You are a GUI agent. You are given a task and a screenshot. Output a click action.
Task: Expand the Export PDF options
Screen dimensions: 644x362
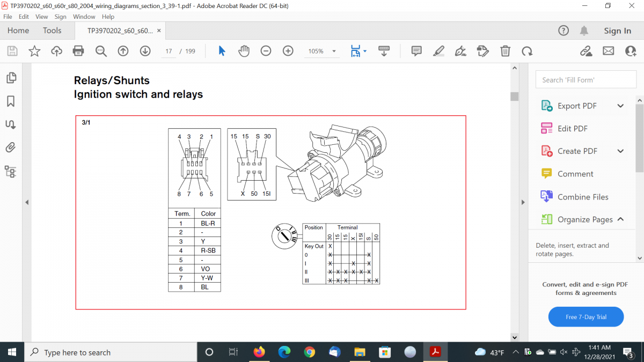pyautogui.click(x=620, y=106)
